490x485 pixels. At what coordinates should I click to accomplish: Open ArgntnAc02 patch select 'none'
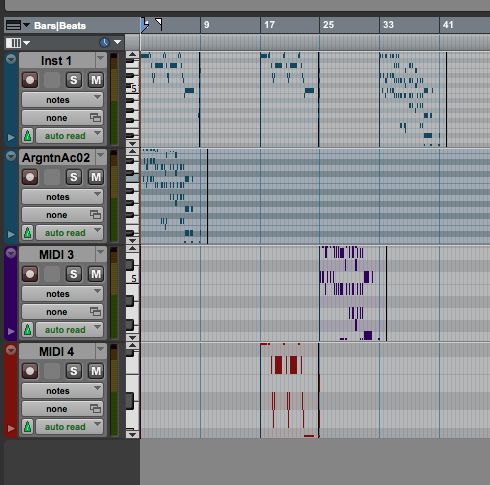tap(62, 215)
